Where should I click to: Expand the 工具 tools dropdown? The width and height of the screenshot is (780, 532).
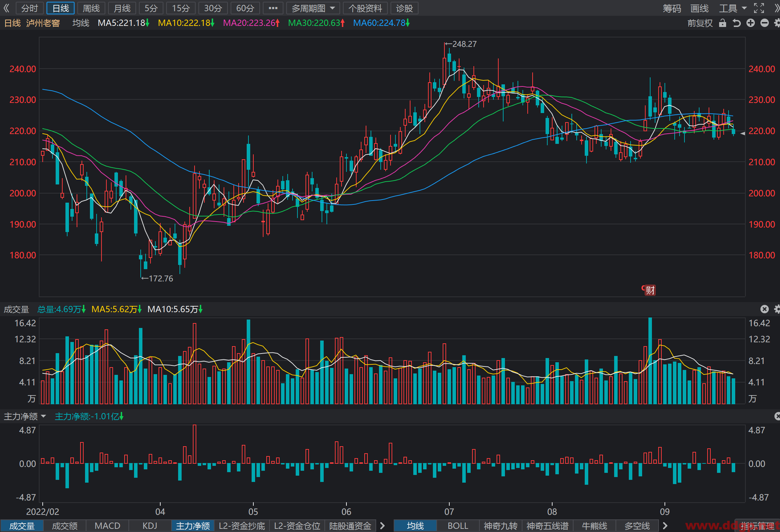pyautogui.click(x=733, y=8)
